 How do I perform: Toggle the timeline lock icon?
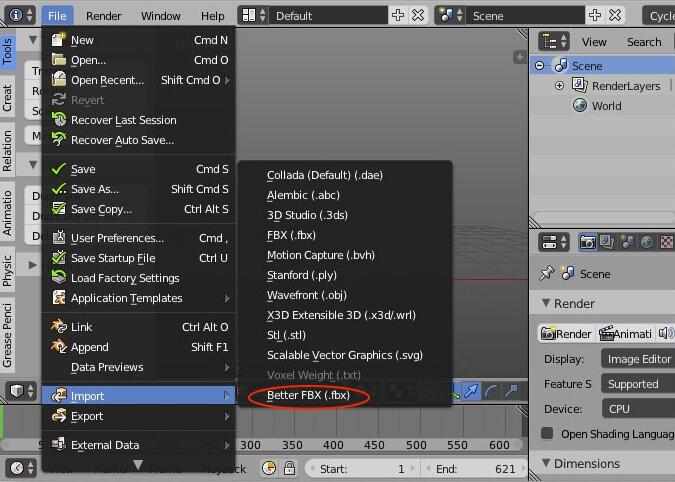pos(290,468)
